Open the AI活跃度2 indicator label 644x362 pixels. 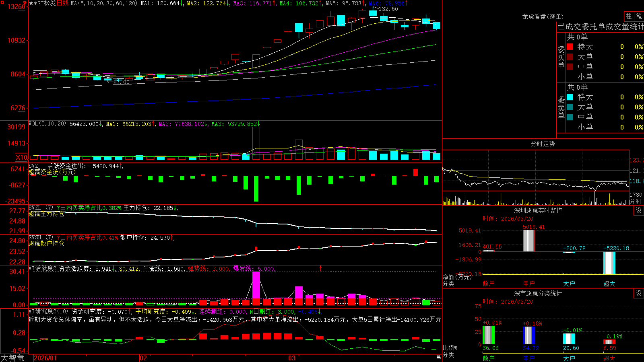tap(43, 269)
